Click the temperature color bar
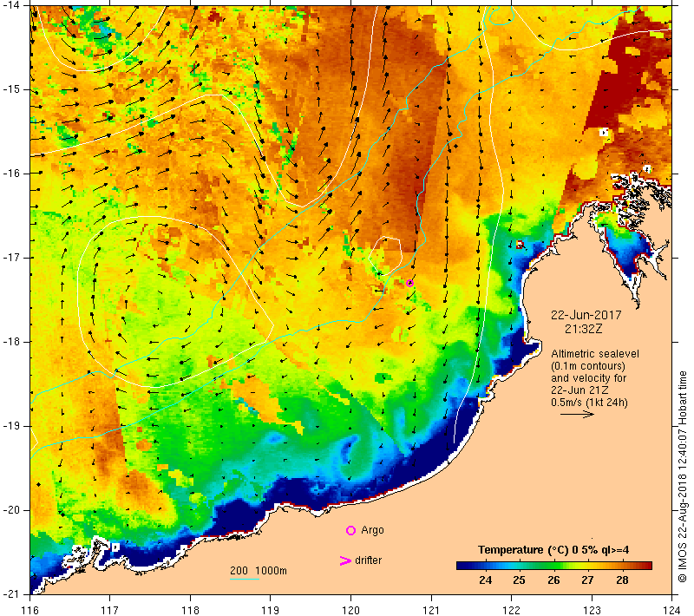This screenshot has width=694, height=616. click(554, 565)
